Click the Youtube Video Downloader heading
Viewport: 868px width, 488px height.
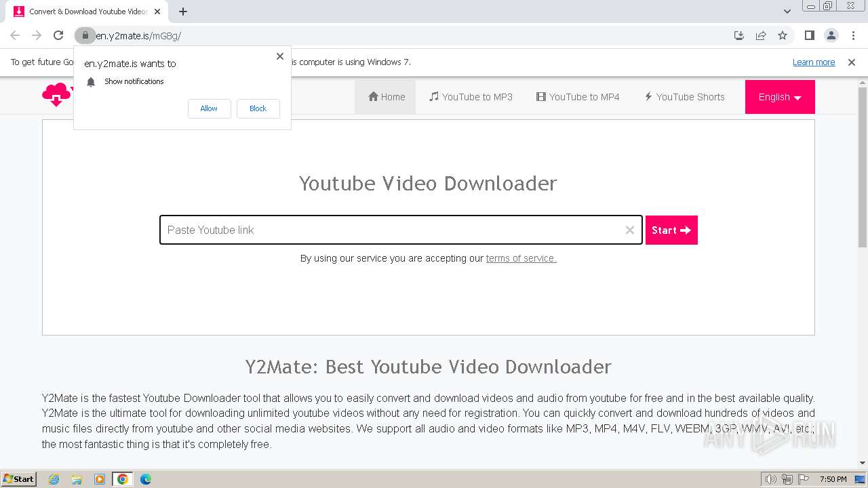(x=428, y=183)
